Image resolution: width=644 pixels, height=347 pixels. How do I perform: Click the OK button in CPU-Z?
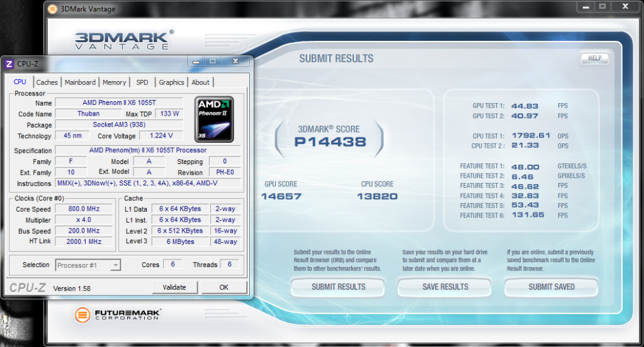tap(224, 287)
